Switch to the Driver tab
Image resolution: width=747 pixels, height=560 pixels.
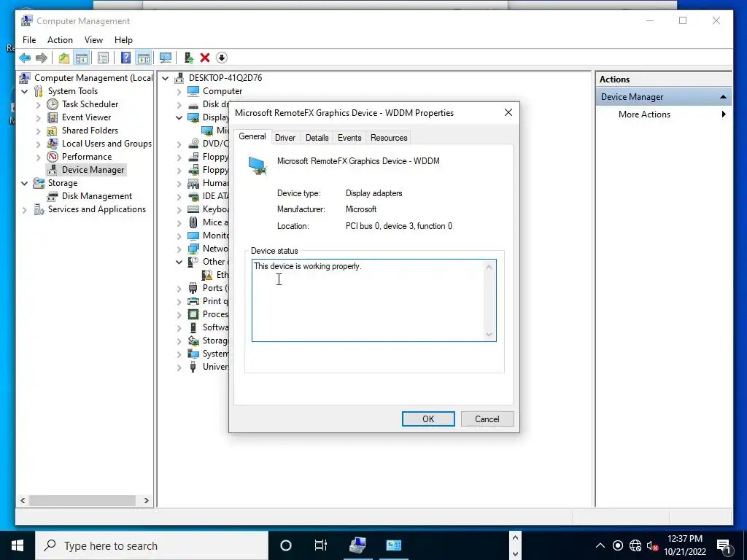point(285,138)
